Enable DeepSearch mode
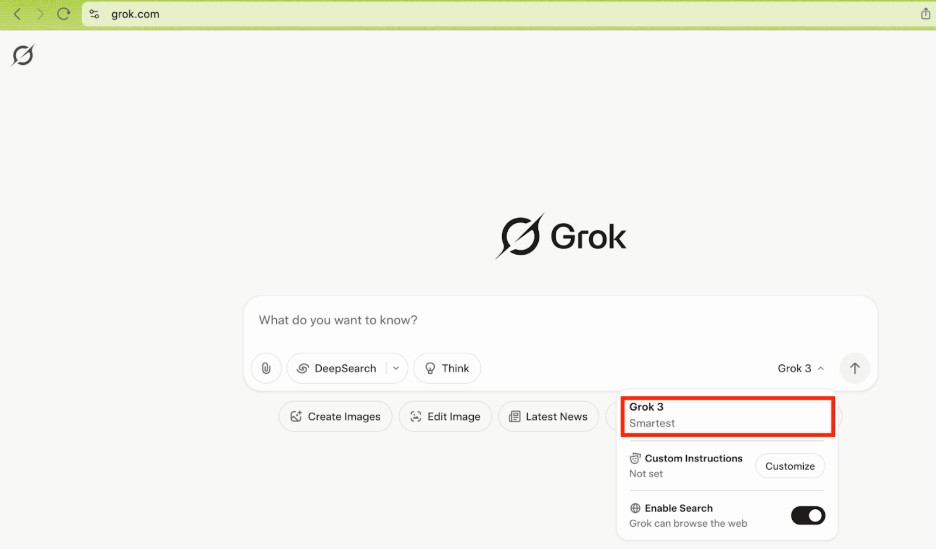This screenshot has width=936, height=549. [337, 368]
